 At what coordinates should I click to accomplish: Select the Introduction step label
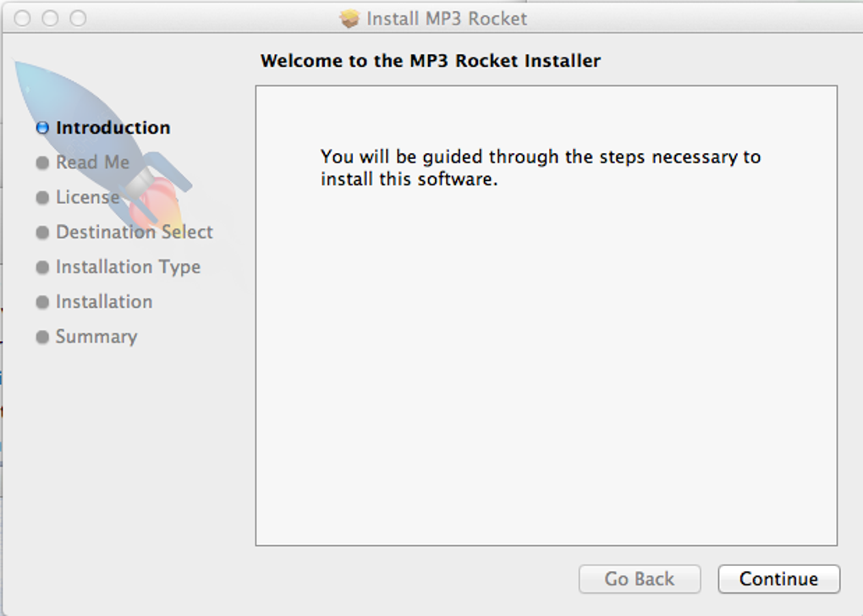pyautogui.click(x=113, y=128)
